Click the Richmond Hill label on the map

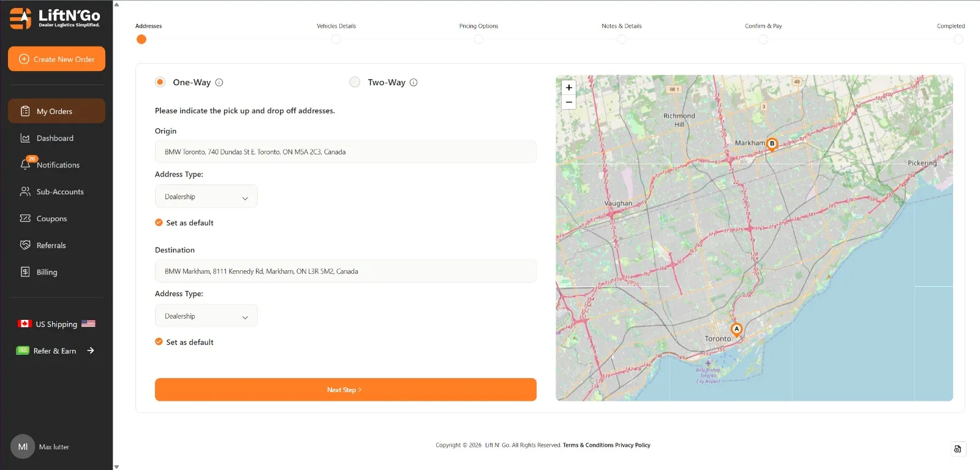pyautogui.click(x=679, y=120)
